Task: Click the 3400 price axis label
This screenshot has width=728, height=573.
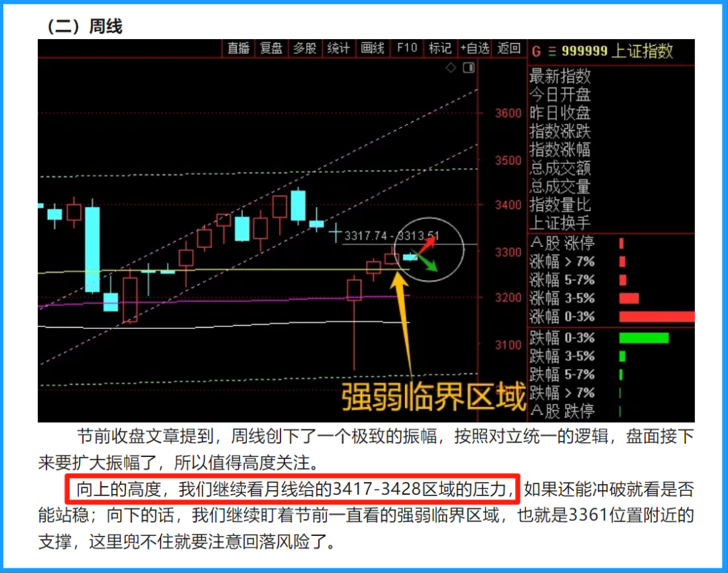Action: pos(508,205)
